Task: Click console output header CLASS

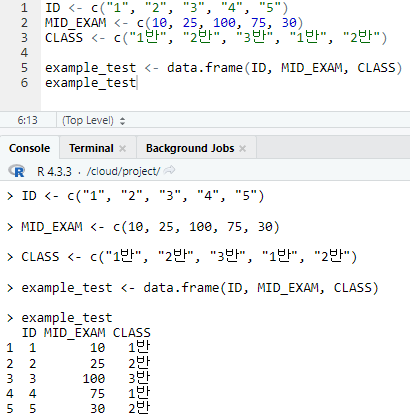Action: (x=132, y=333)
